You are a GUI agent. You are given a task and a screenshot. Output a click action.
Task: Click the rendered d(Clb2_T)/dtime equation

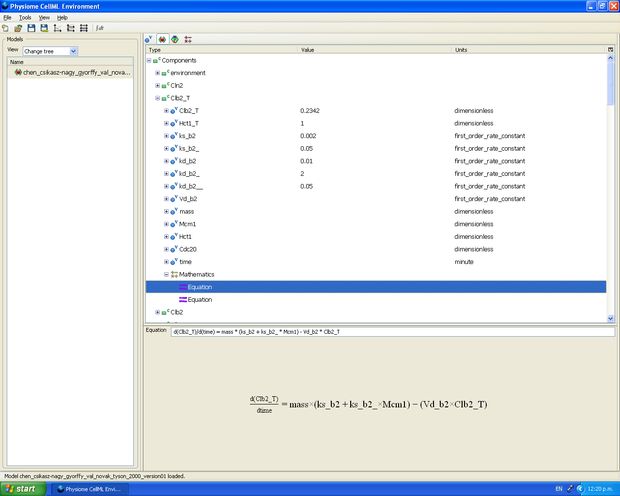(369, 404)
